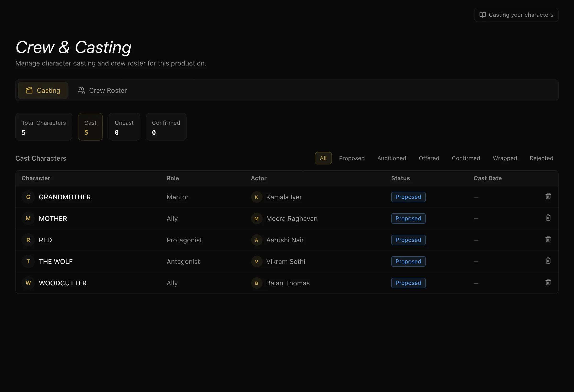574x392 pixels.
Task: Click the THE WOLF character name
Action: coord(56,261)
